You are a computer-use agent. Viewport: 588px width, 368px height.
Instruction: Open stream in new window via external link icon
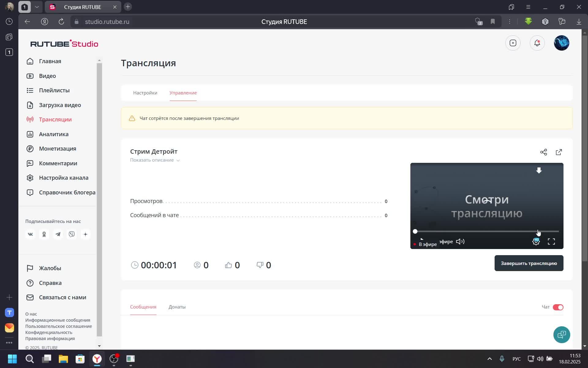pyautogui.click(x=559, y=152)
